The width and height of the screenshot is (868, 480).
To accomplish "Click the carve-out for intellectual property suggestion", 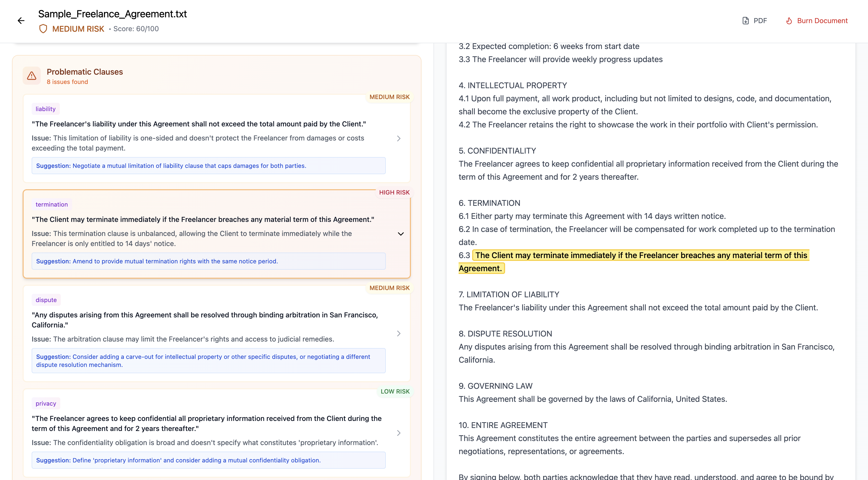I will (x=208, y=360).
